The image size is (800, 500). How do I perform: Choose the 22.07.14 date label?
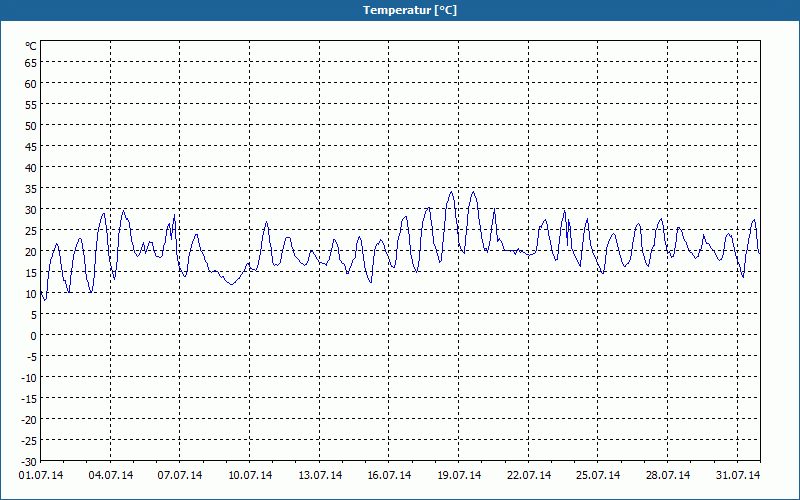tap(529, 476)
